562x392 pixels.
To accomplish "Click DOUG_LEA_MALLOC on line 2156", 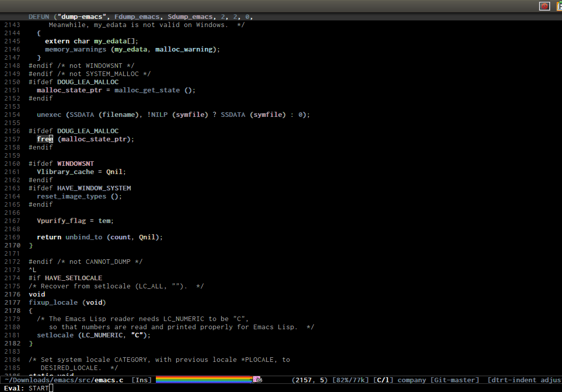I will [x=88, y=131].
